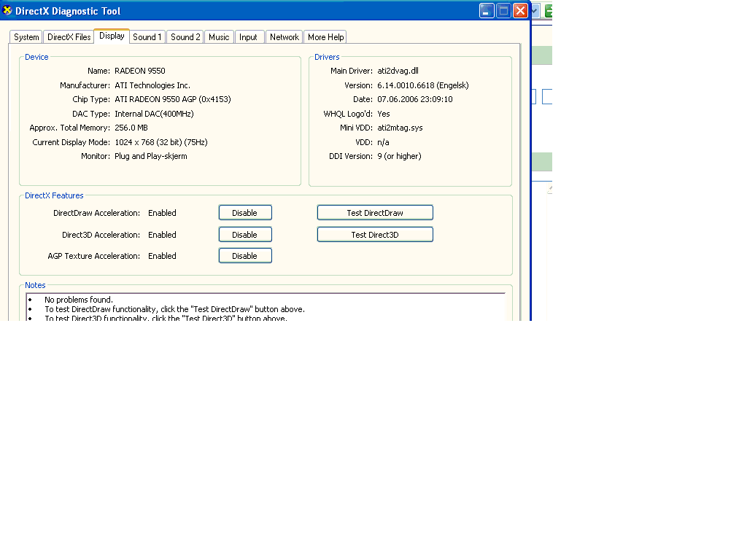Click the chip type ATI RADEON 9550 AGP (0x4153)
Screen dimensions: 747x560
coord(173,99)
